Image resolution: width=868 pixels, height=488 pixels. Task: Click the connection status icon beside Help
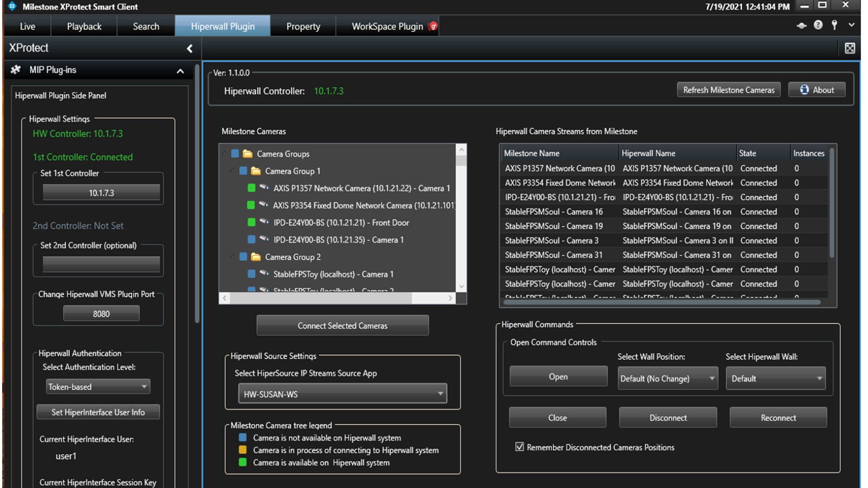coord(801,26)
